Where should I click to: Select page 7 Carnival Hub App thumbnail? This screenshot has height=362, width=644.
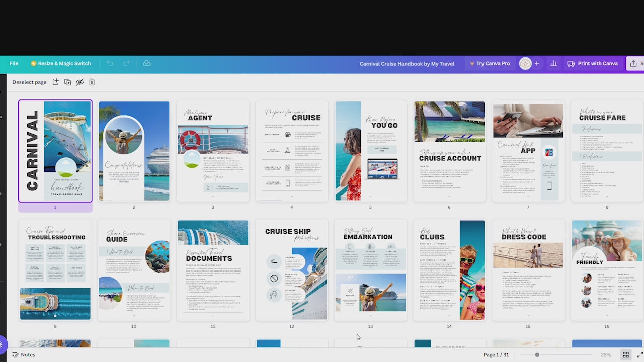[528, 151]
